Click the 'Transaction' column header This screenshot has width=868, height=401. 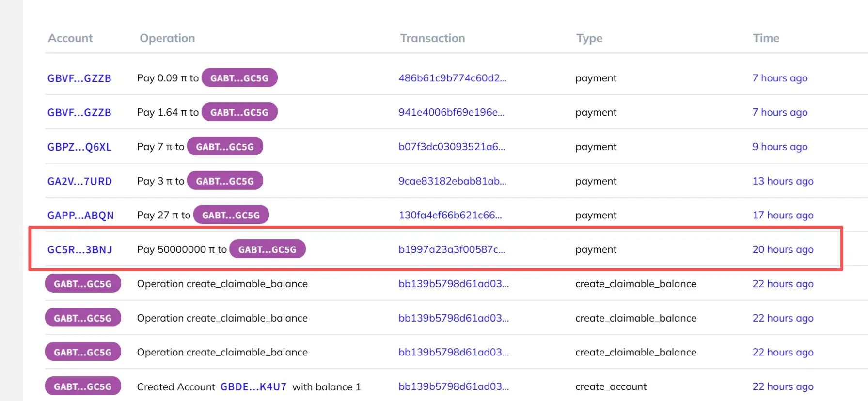click(x=432, y=38)
